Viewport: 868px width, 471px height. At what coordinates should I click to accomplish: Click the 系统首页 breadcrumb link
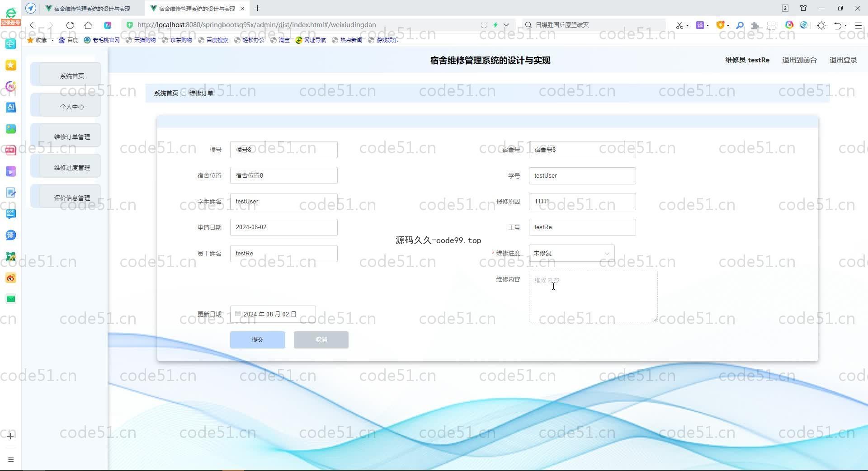[166, 93]
